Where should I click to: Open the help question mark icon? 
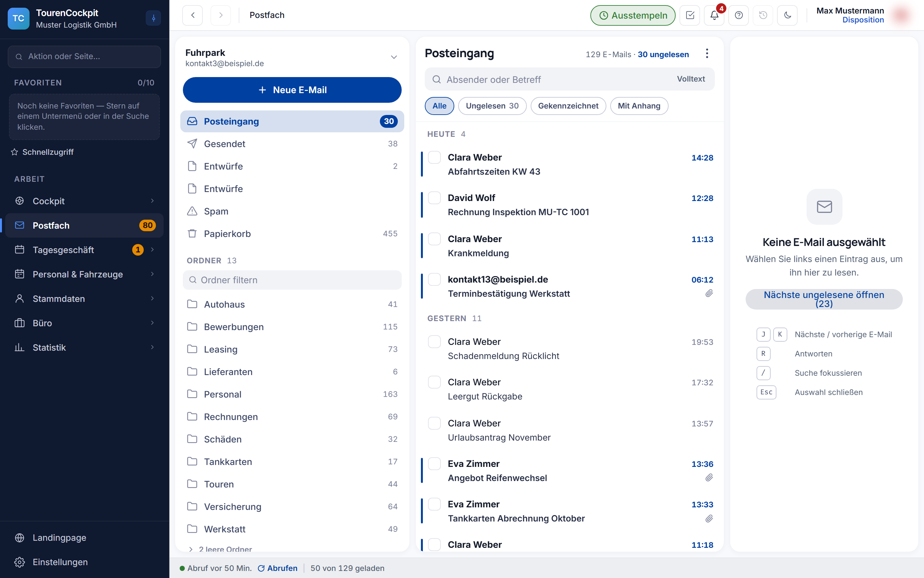(739, 15)
